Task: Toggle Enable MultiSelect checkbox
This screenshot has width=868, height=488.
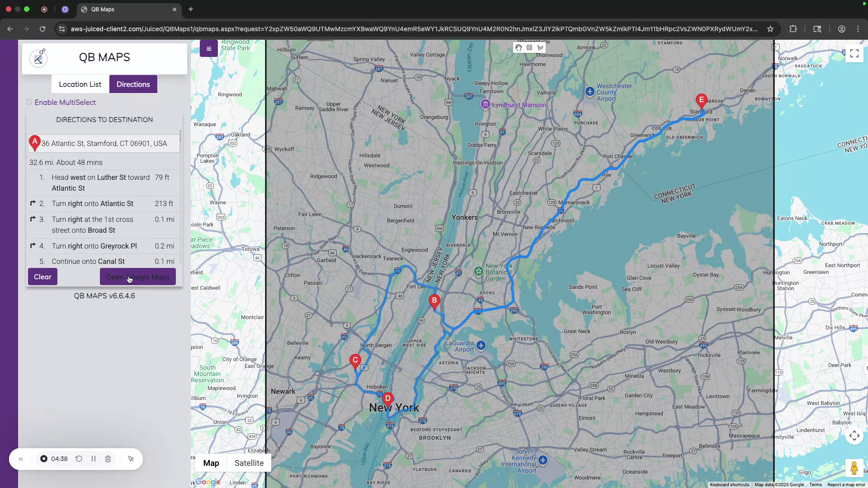Action: pyautogui.click(x=29, y=102)
